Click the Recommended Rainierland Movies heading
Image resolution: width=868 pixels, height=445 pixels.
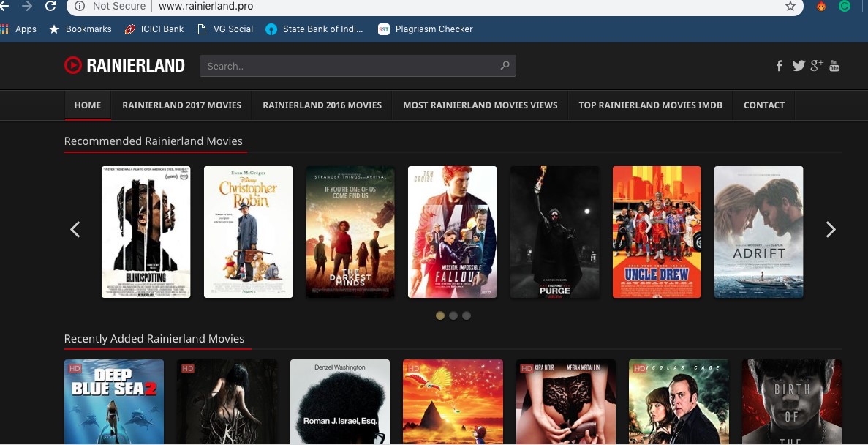[x=154, y=141]
